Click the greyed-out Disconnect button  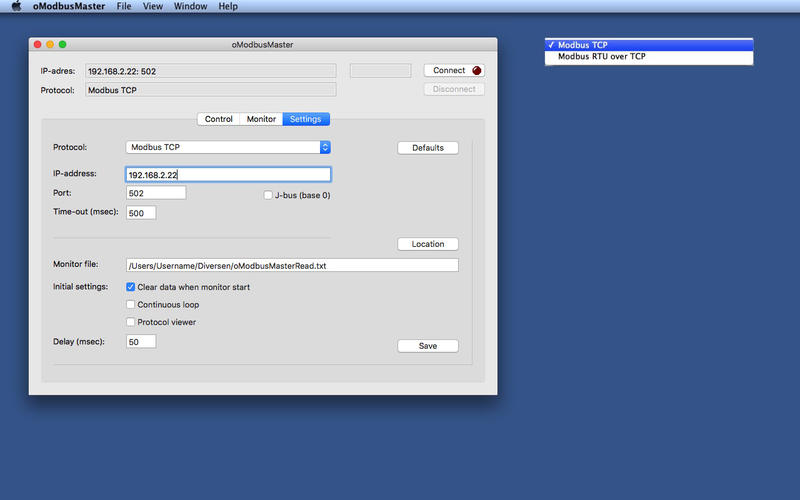click(454, 89)
